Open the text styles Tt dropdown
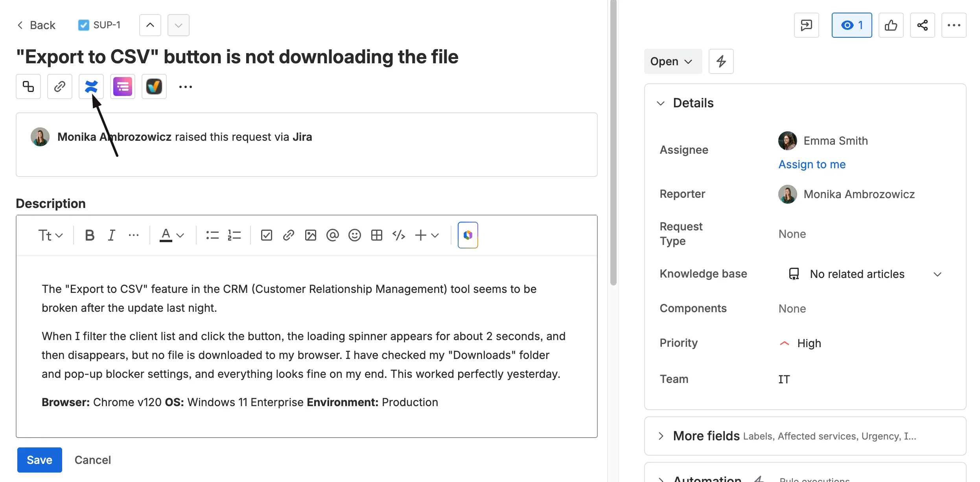 click(50, 235)
